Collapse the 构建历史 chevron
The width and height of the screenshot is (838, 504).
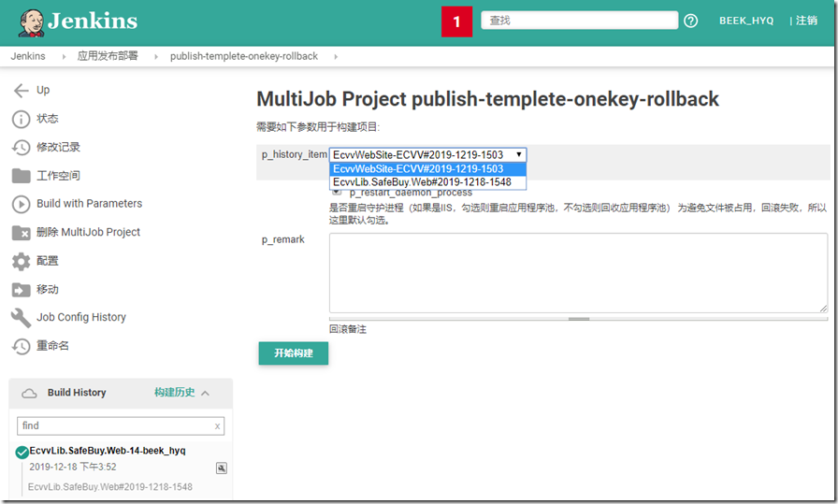(205, 394)
